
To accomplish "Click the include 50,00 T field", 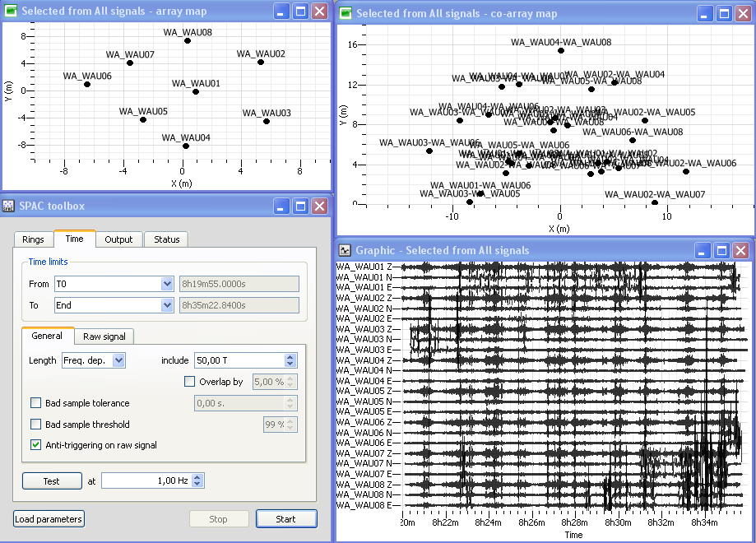I will click(x=239, y=360).
